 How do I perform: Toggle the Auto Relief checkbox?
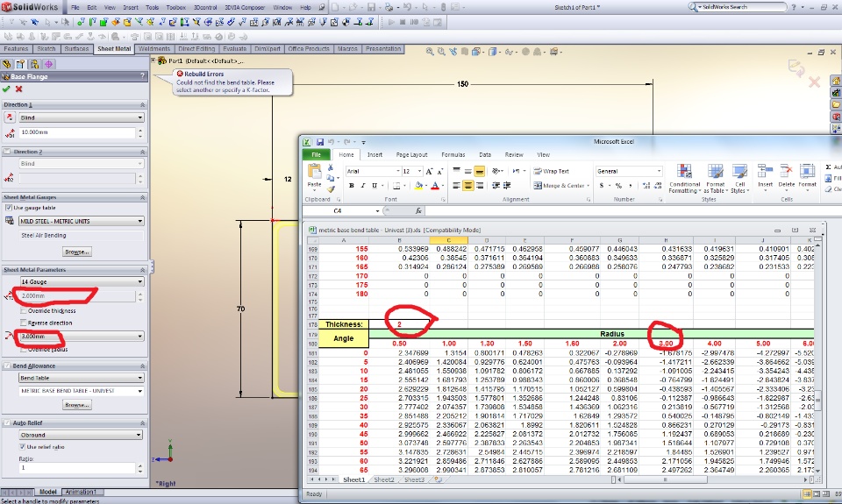(x=7, y=423)
